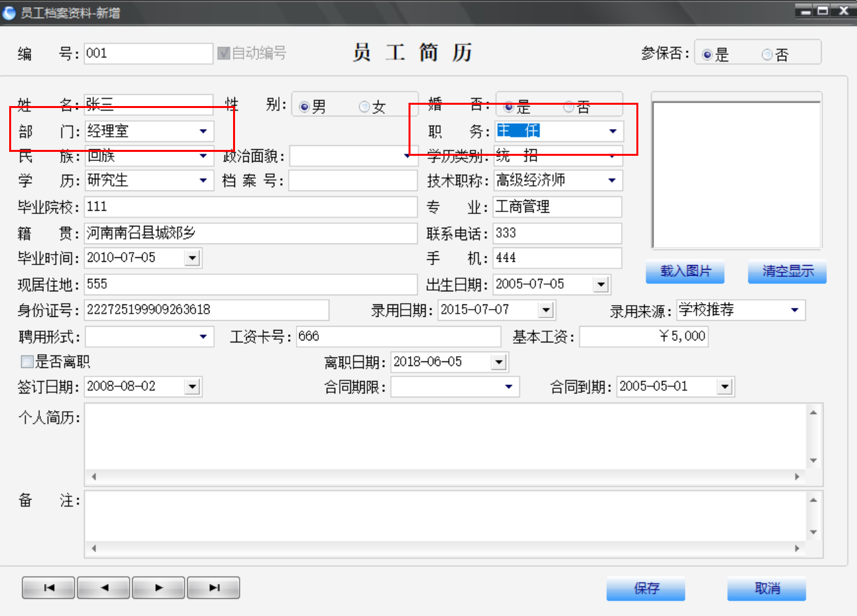857x616 pixels.
Task: Go to the next record arrow button
Action: click(159, 588)
